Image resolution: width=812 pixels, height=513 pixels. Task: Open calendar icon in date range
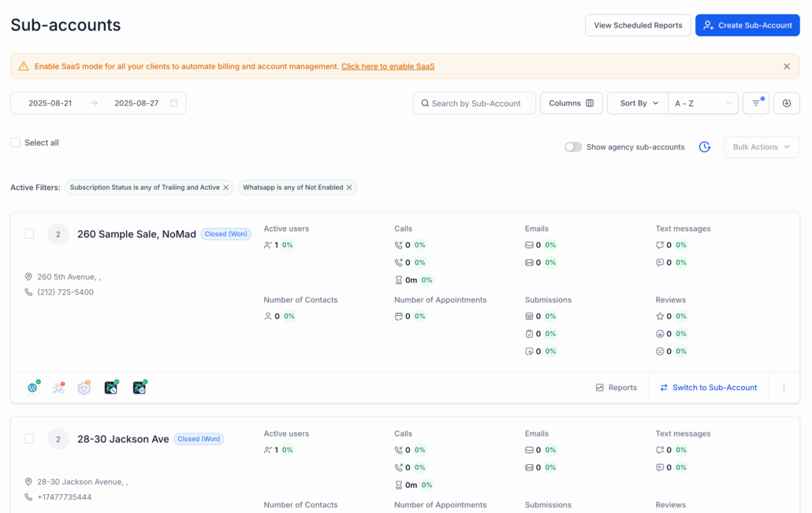(173, 103)
